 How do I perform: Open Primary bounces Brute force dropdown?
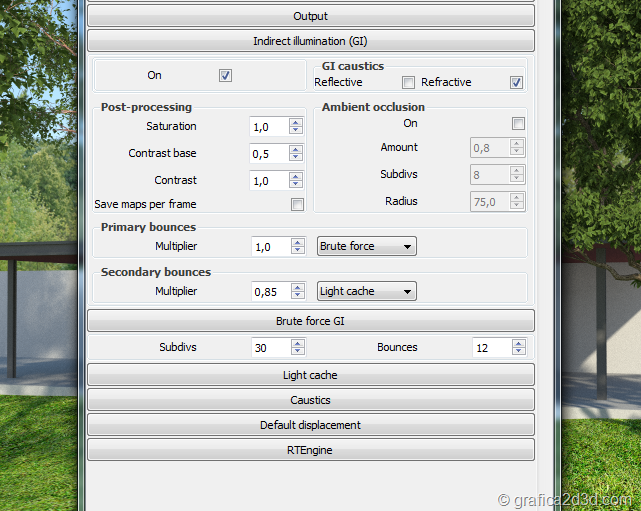[366, 246]
